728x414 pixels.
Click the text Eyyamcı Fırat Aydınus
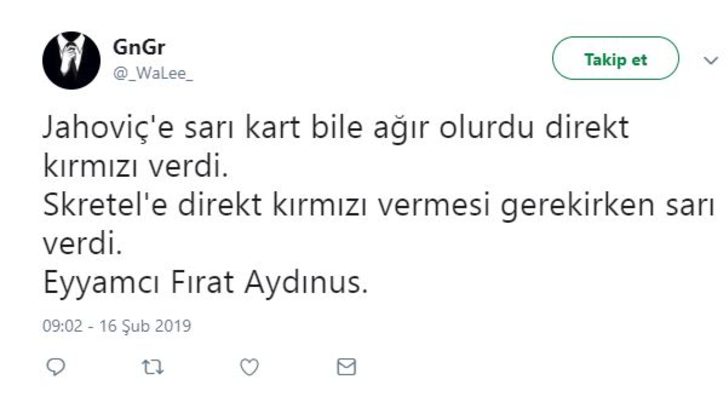pos(207,284)
